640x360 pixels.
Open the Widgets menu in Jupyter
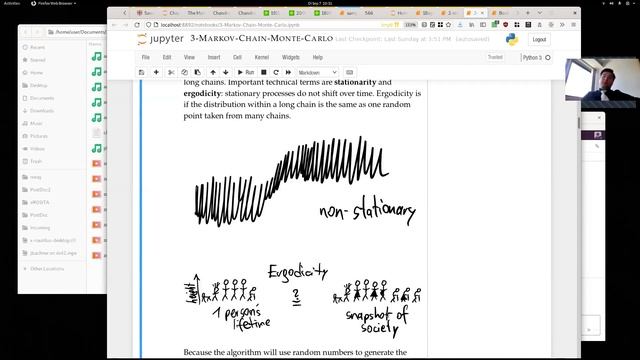[x=291, y=57]
